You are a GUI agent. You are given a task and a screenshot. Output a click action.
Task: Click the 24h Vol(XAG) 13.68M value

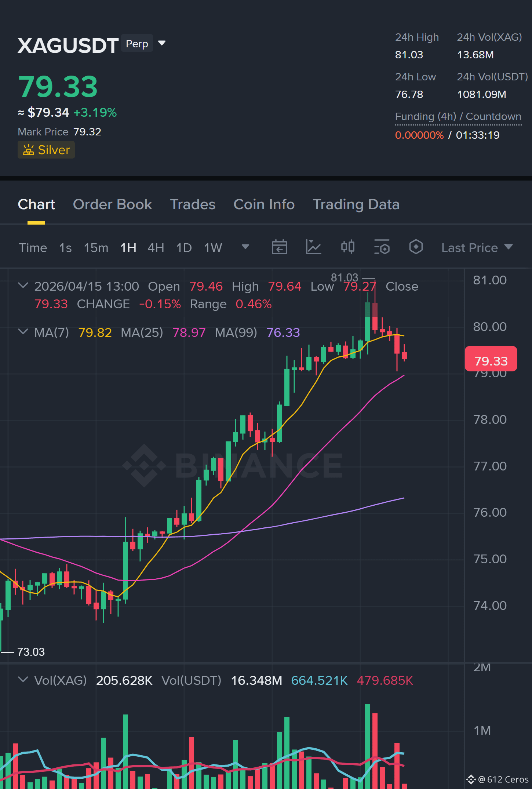pyautogui.click(x=475, y=55)
